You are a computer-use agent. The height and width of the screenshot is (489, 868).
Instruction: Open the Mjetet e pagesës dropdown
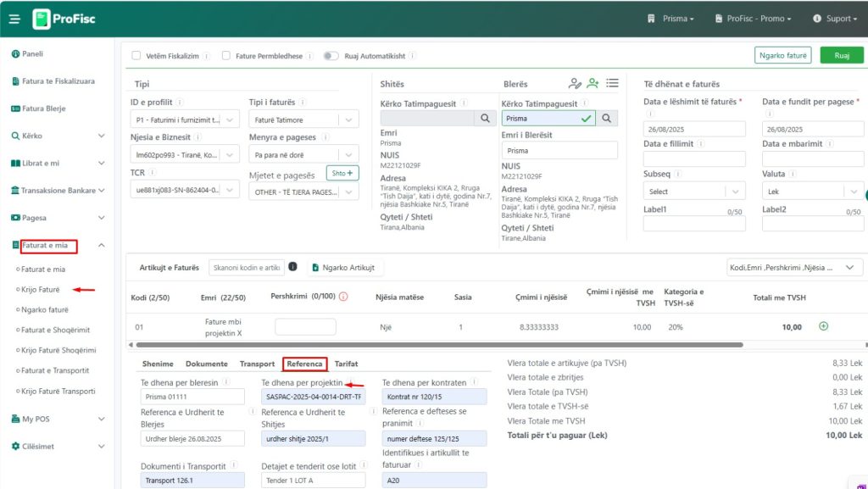[x=304, y=192]
